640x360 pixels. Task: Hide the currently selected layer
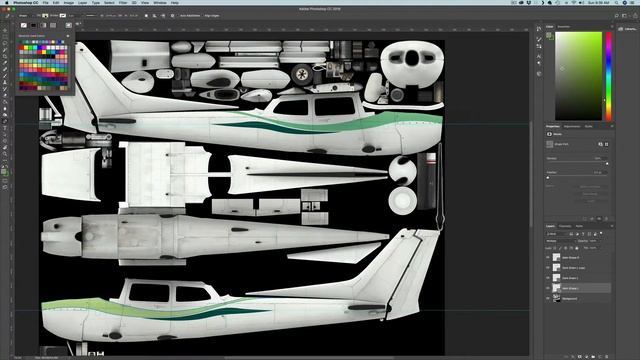coord(548,288)
